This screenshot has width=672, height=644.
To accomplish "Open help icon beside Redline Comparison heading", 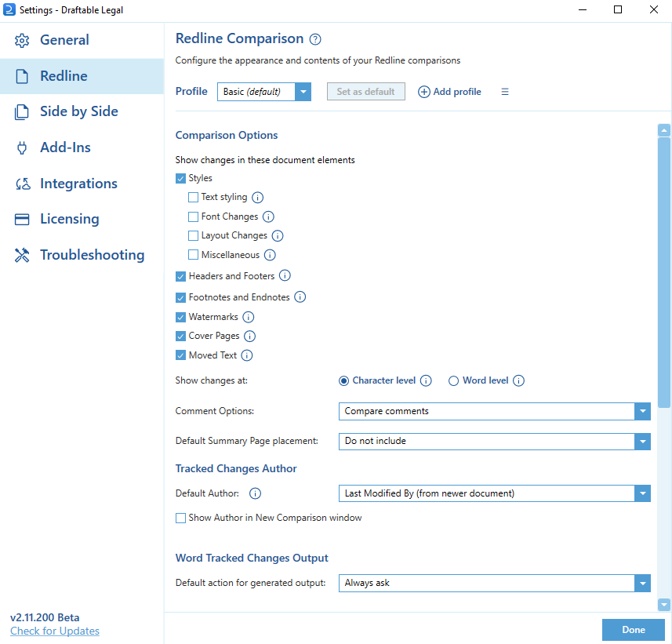I will 315,39.
